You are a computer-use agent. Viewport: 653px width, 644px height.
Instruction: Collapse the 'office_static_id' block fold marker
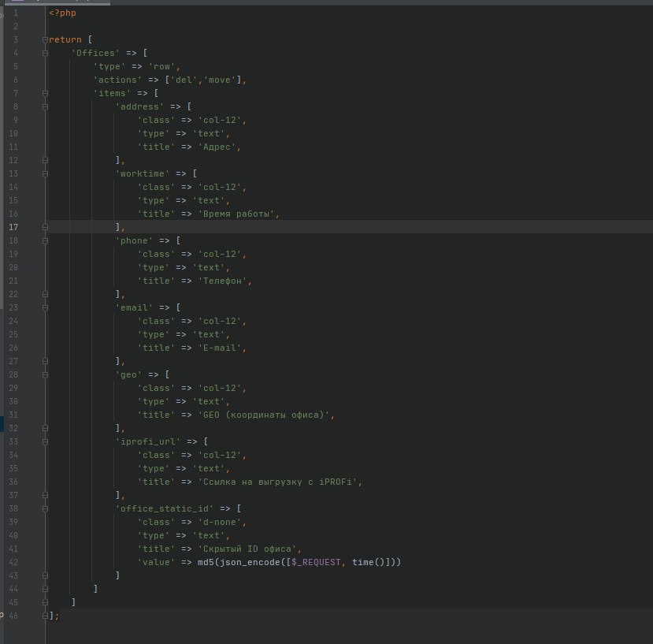45,508
